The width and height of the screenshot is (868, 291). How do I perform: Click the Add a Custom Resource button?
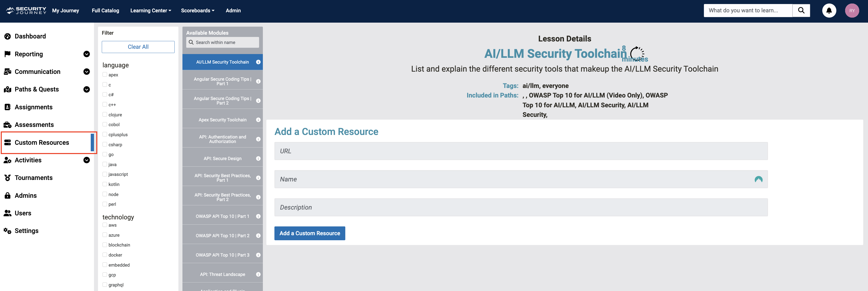(x=310, y=233)
